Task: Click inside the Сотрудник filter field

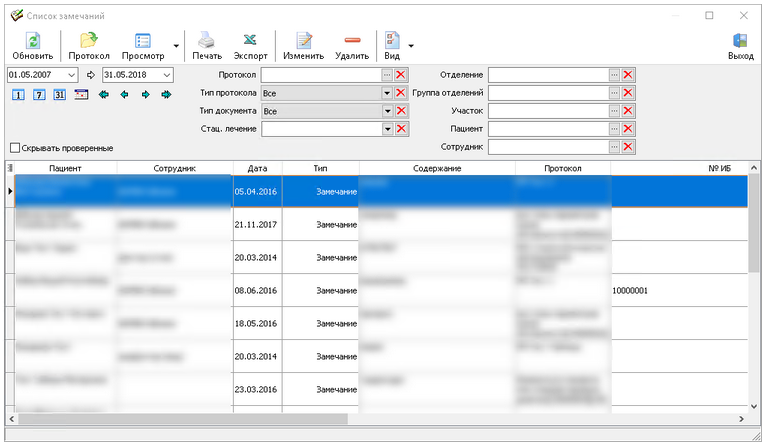Action: click(547, 147)
